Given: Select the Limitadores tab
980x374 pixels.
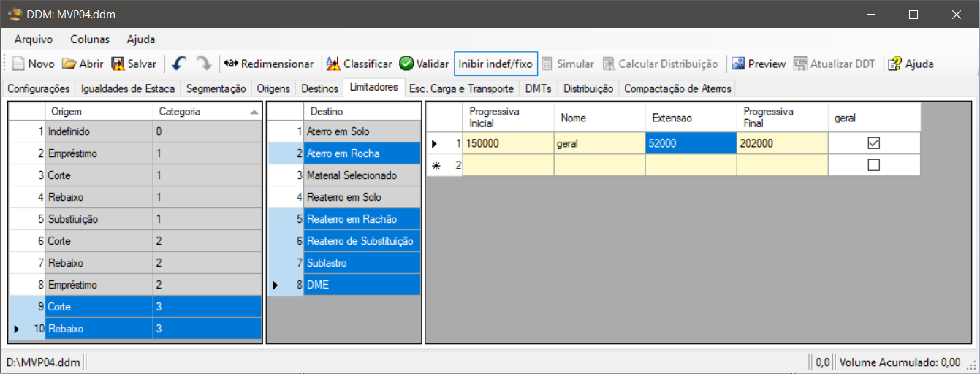Looking at the screenshot, I should [x=373, y=88].
